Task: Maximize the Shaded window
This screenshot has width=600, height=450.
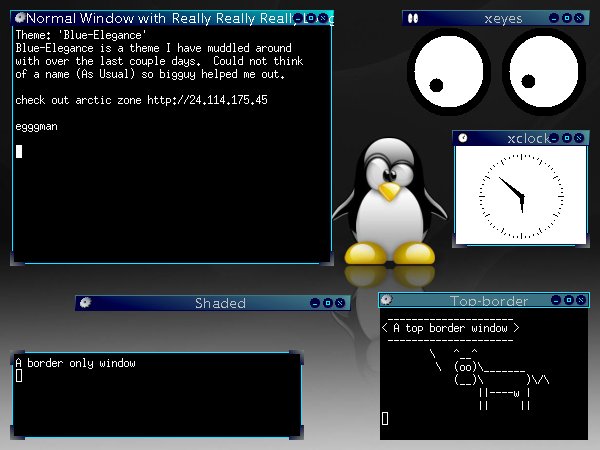Action: coord(328,303)
